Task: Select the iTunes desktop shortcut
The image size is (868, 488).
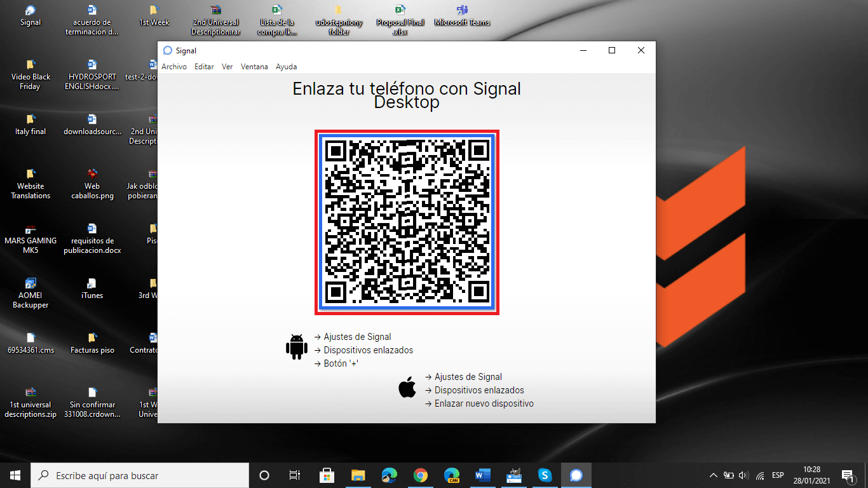Action: [x=92, y=288]
